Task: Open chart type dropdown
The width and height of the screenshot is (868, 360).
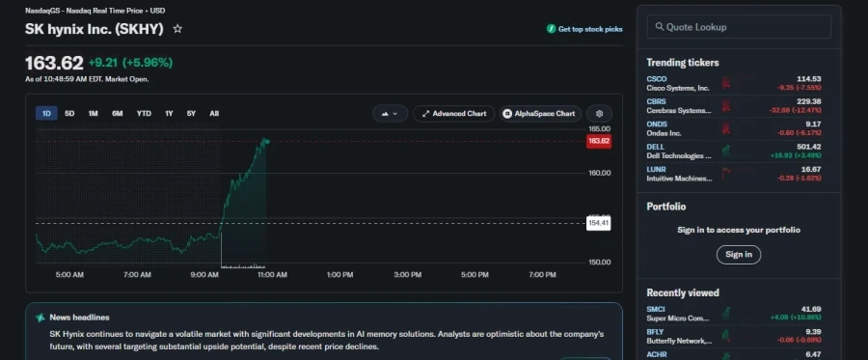Action: (391, 114)
